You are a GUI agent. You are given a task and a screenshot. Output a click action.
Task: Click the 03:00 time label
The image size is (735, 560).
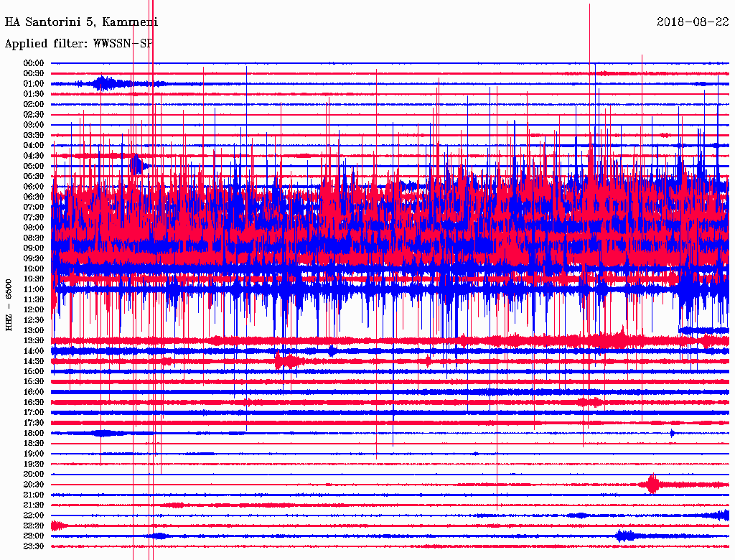coord(34,125)
